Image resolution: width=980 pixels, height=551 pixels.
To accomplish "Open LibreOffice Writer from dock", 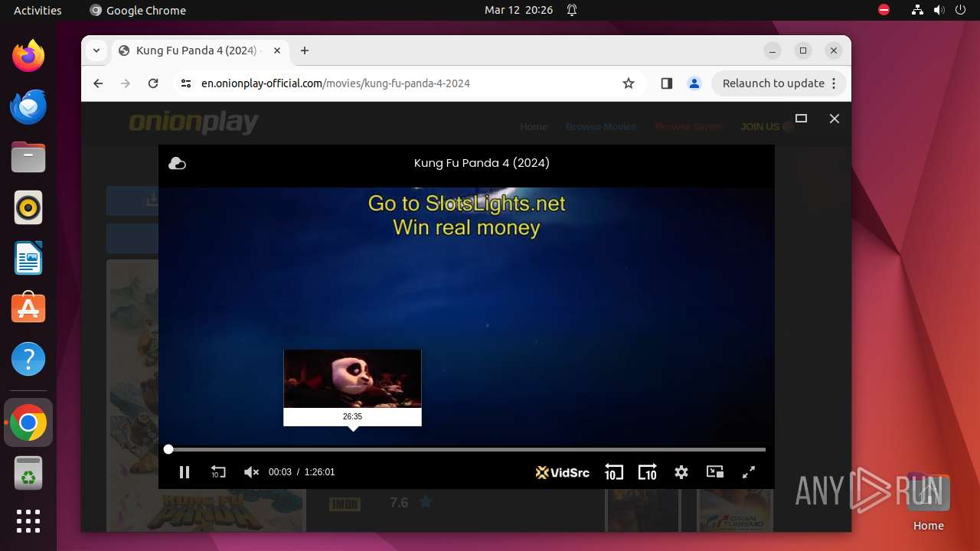I will 28,258.
